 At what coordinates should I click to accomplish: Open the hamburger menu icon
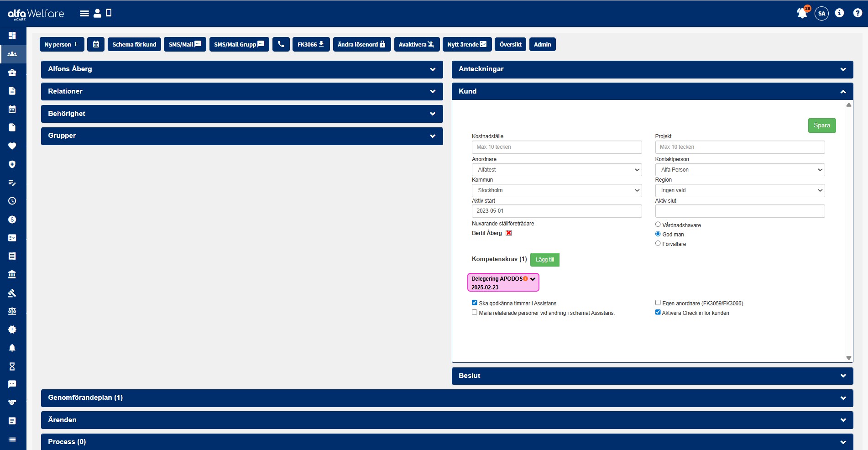click(x=84, y=13)
